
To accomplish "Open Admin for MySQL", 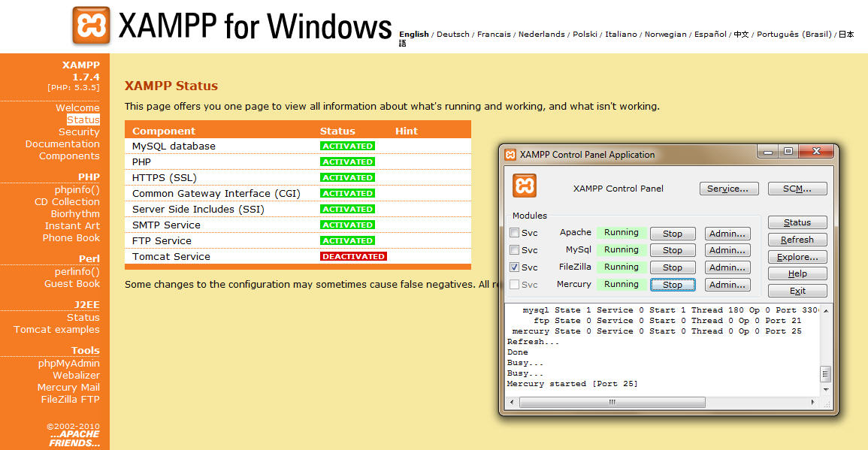I will (x=727, y=249).
